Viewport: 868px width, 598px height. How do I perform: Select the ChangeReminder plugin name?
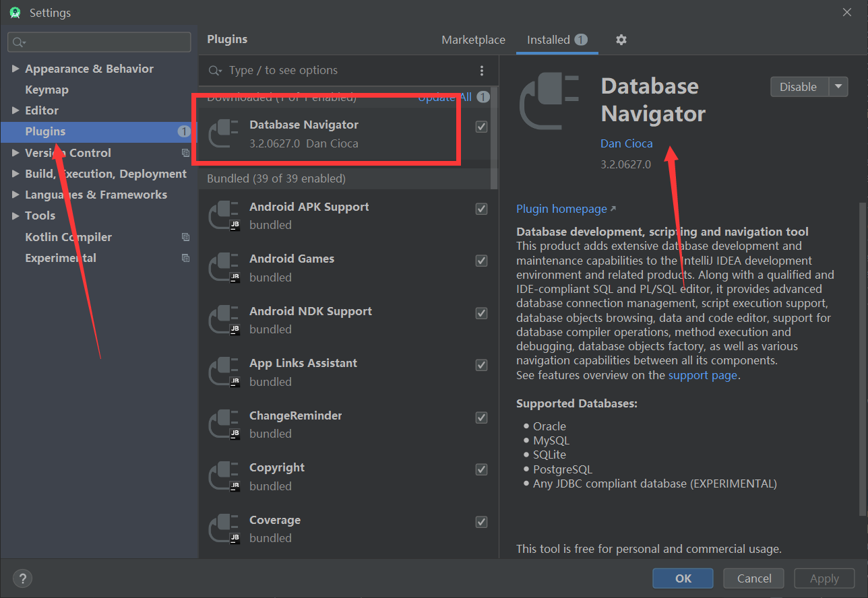(296, 416)
